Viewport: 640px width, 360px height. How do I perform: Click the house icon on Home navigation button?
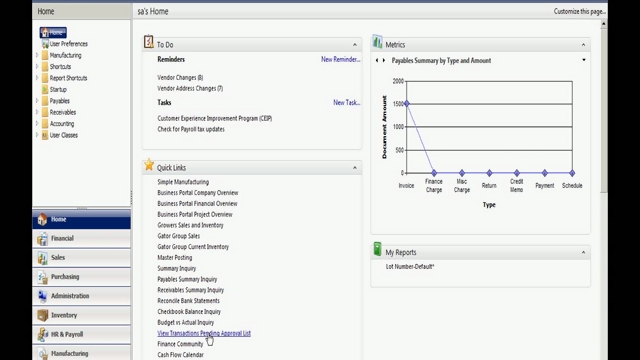(x=42, y=220)
